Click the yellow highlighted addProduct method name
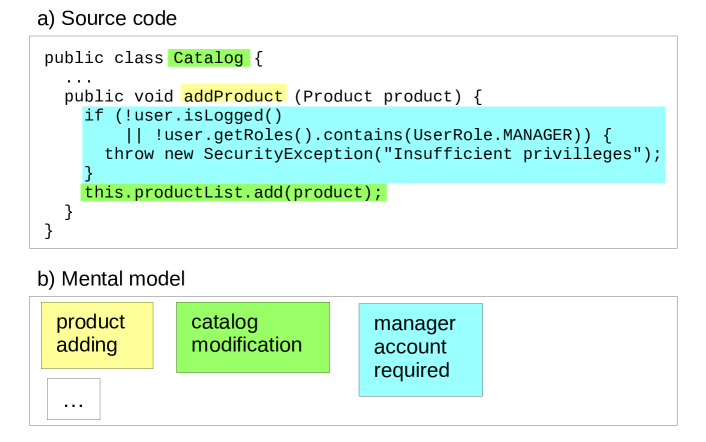Viewport: 706px width, 442px height. tap(234, 96)
